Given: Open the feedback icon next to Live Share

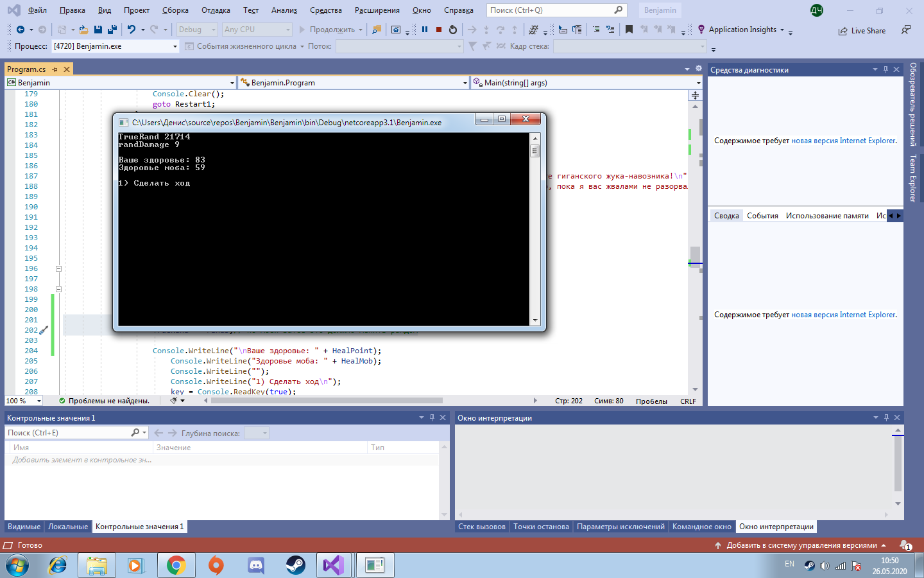Looking at the screenshot, I should (x=906, y=30).
